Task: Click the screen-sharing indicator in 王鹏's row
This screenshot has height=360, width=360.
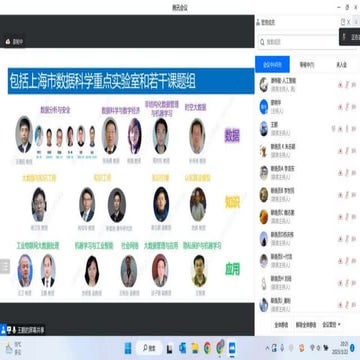Action: (333, 129)
